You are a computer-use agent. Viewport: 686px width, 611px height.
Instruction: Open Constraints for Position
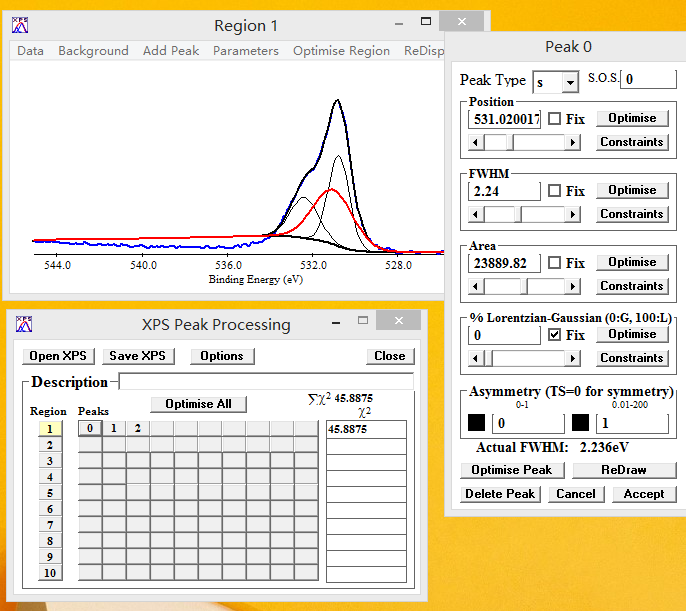632,142
